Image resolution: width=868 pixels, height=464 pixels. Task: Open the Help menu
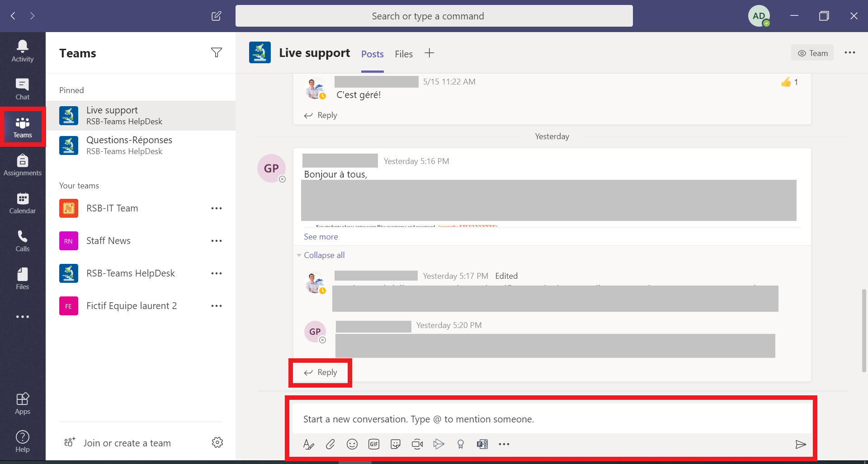pos(23,441)
